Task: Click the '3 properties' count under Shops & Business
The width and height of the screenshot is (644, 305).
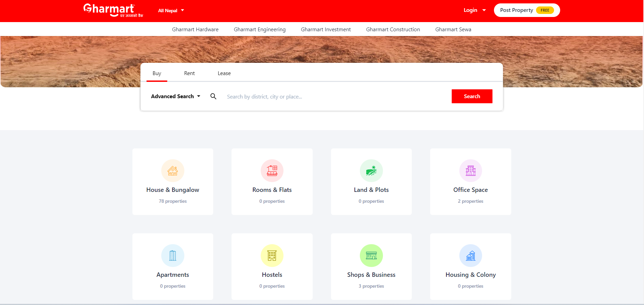Action: (371, 286)
